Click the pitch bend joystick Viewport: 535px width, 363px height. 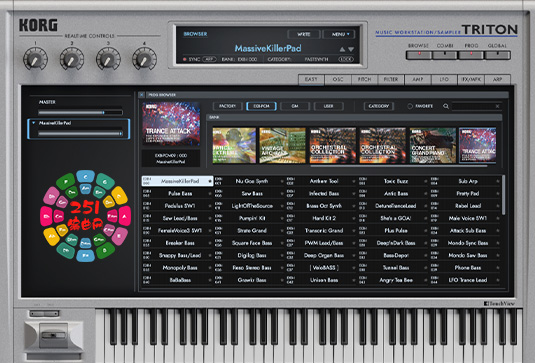[53, 335]
